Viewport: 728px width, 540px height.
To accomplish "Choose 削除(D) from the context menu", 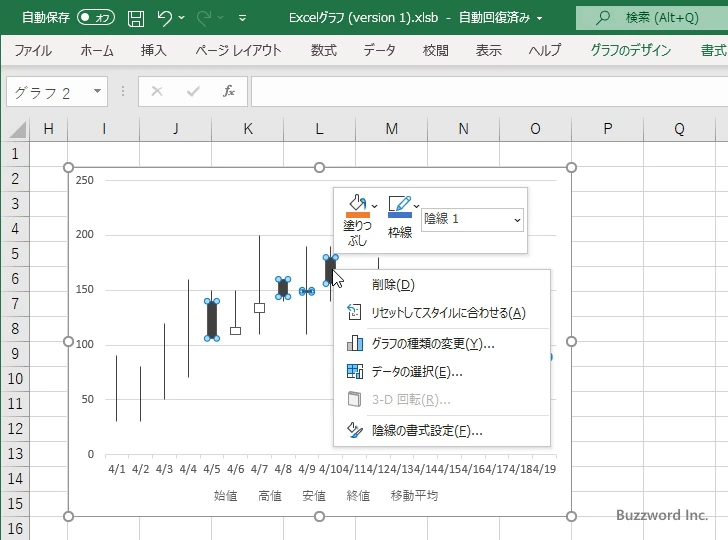I will point(442,285).
